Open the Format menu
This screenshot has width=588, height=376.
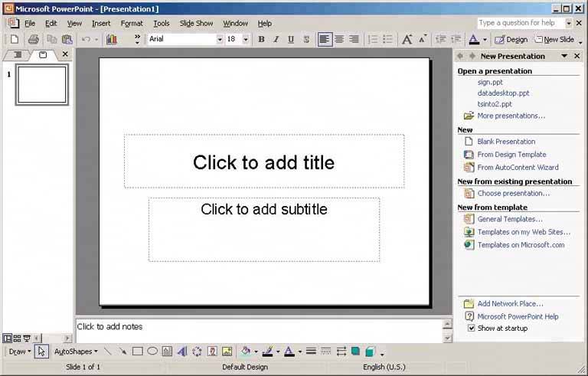[x=132, y=23]
